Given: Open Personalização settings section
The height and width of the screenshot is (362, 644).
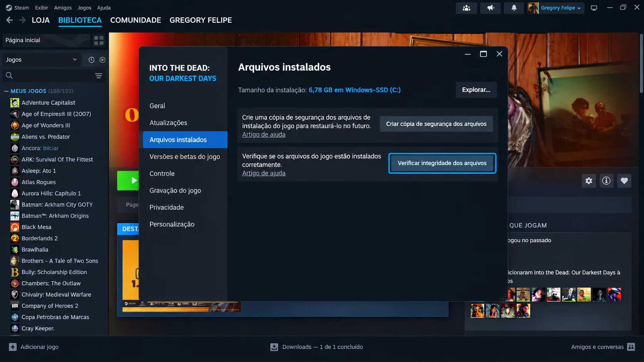Looking at the screenshot, I should [x=185, y=224].
